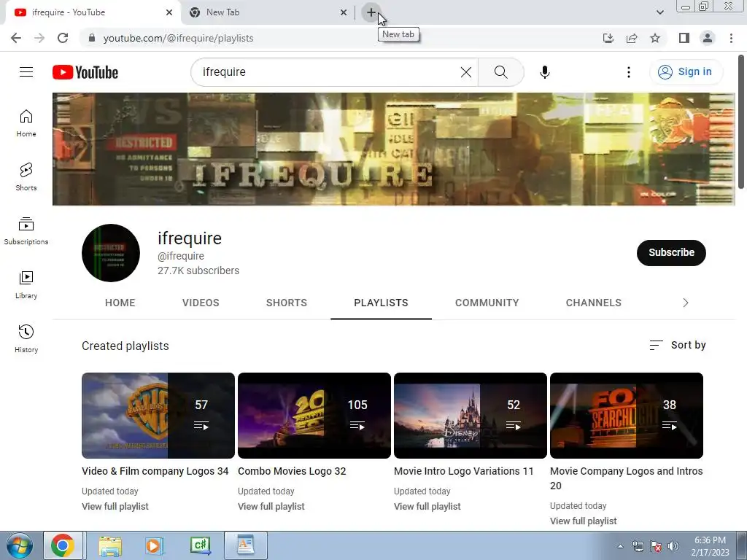This screenshot has width=747, height=560.
Task: Click the magnifier search button
Action: (x=500, y=72)
